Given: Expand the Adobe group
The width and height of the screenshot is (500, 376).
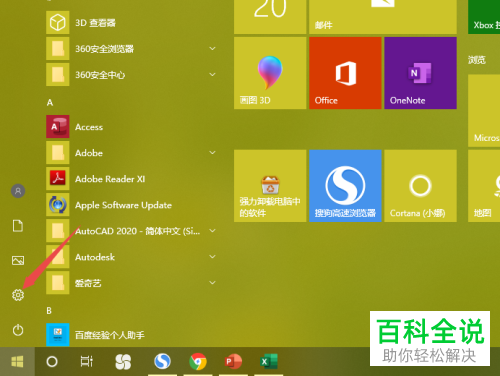Looking at the screenshot, I should 212,153.
